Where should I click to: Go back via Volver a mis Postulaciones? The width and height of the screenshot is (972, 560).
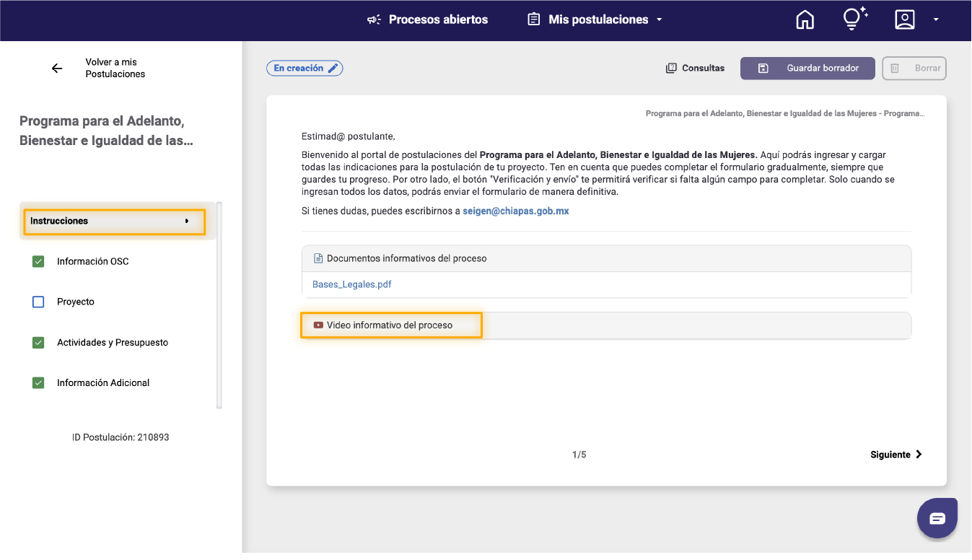click(115, 68)
